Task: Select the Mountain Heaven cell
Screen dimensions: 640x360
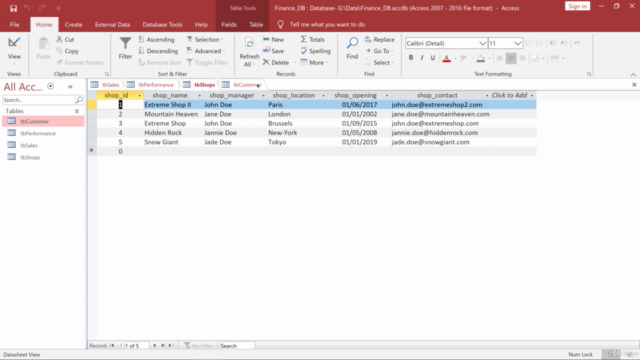Action: (x=173, y=114)
